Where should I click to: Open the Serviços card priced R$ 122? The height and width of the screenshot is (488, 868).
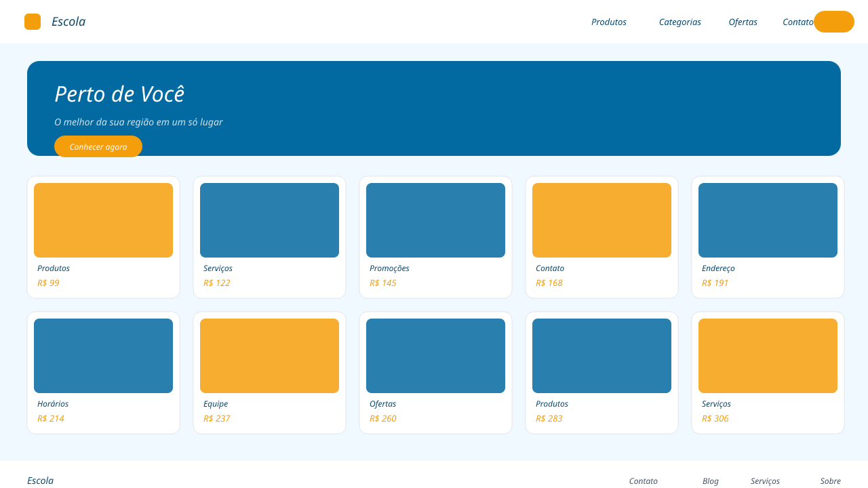[269, 237]
